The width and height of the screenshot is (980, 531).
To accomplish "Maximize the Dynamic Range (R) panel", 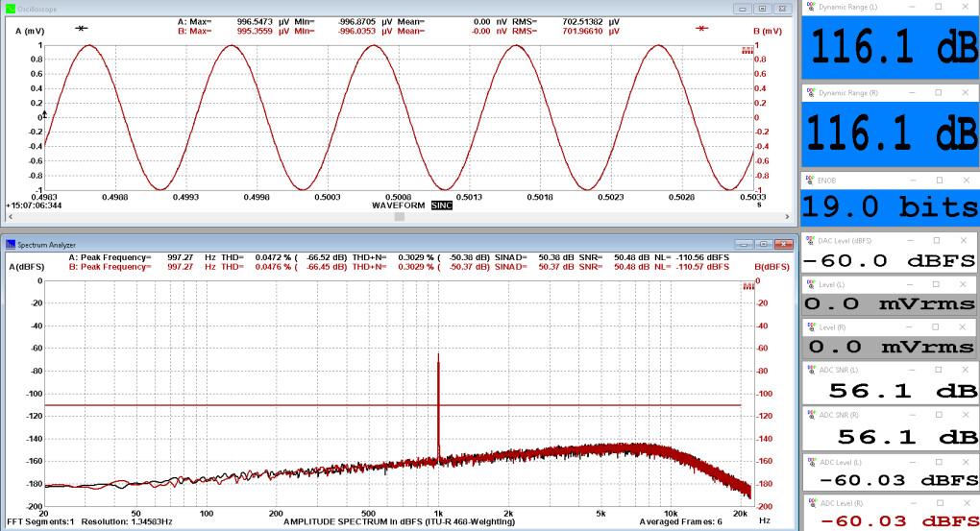I will [939, 92].
